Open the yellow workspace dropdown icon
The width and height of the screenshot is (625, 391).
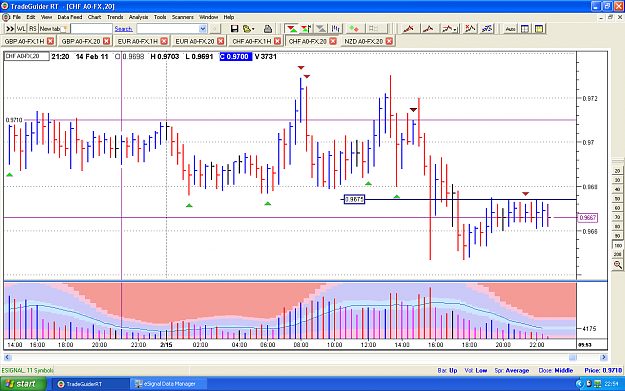(x=248, y=29)
